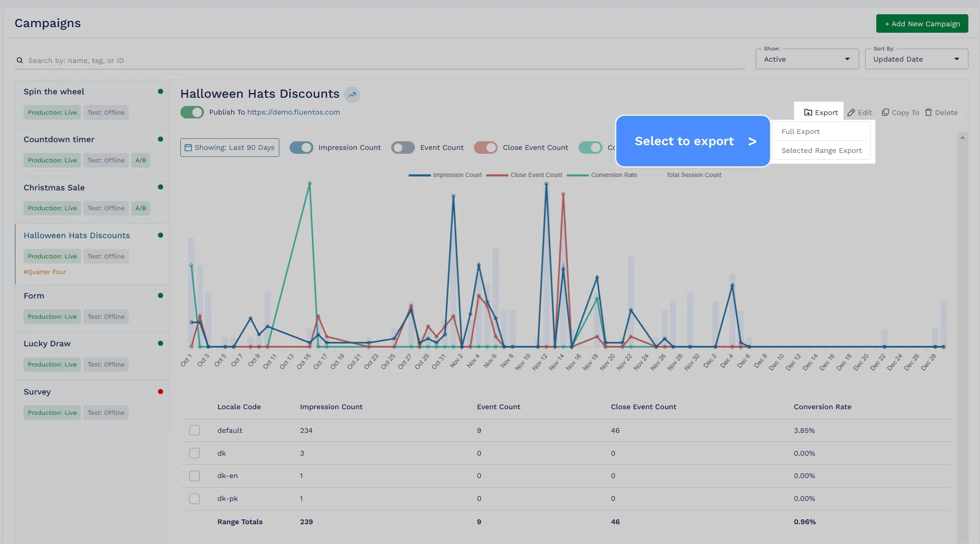Select Selected Range Export from the export menu
The width and height of the screenshot is (980, 544).
coord(821,151)
